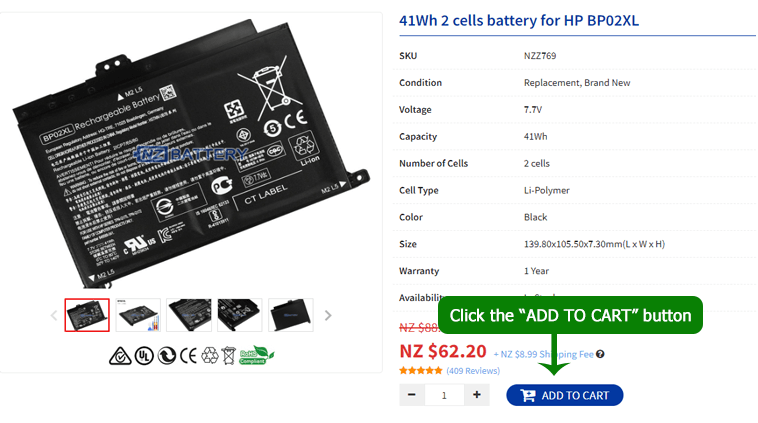Show next thumbnails with right chevron
This screenshot has height=423, width=758.
click(x=328, y=316)
